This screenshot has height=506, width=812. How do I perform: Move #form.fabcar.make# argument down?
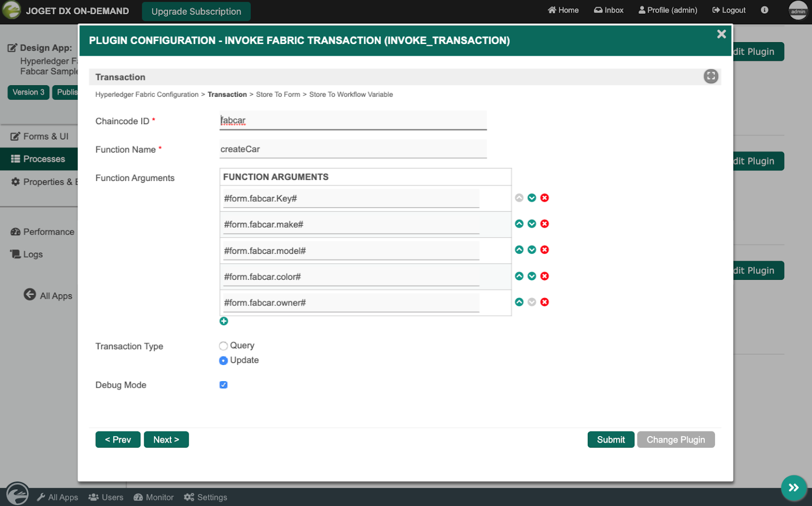[532, 224]
